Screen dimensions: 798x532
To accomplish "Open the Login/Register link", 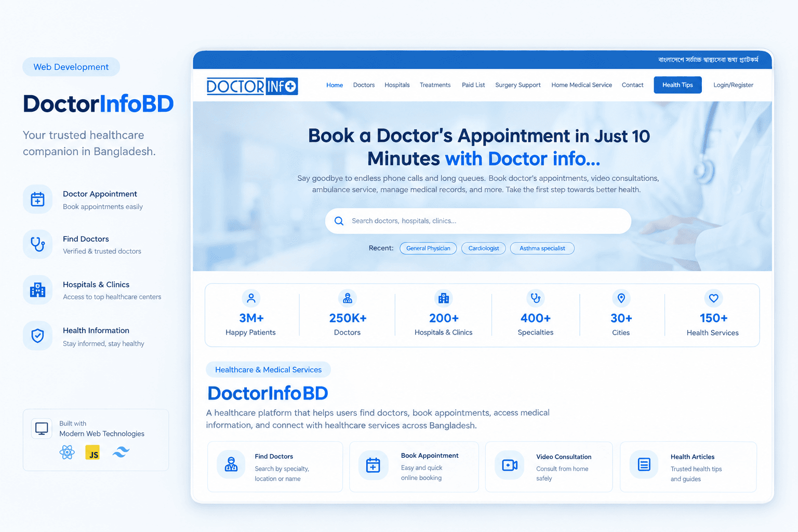I will pyautogui.click(x=733, y=85).
